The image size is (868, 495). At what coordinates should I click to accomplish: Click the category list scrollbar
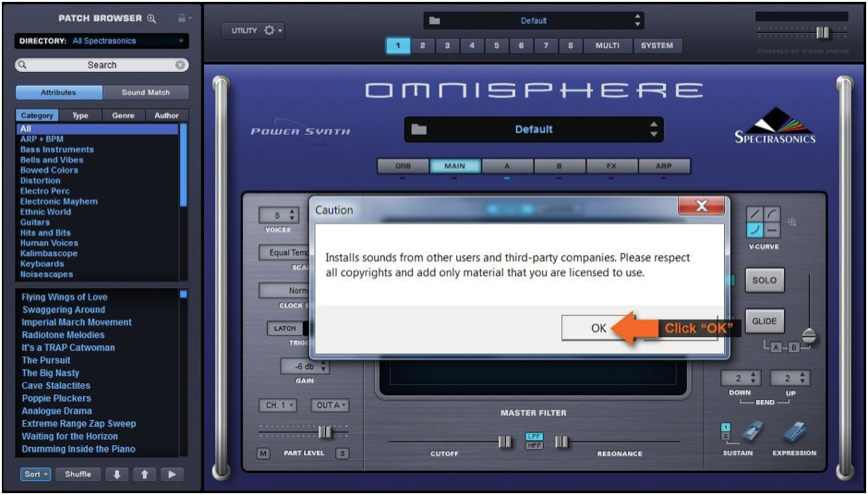coord(184,165)
